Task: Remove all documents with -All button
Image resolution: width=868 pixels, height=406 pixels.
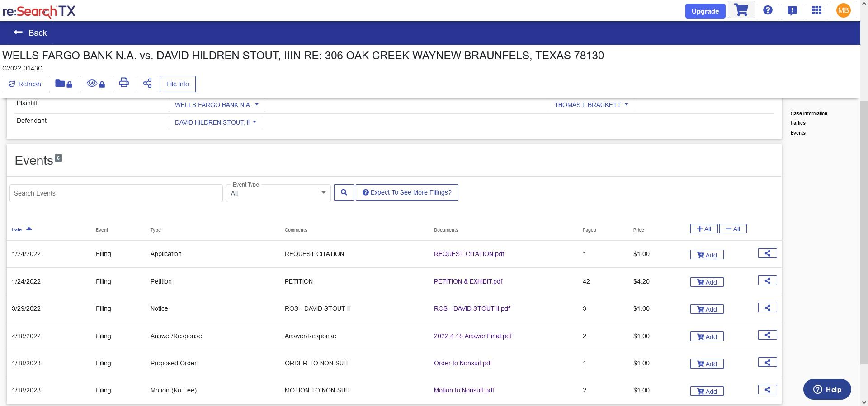Action: point(733,229)
